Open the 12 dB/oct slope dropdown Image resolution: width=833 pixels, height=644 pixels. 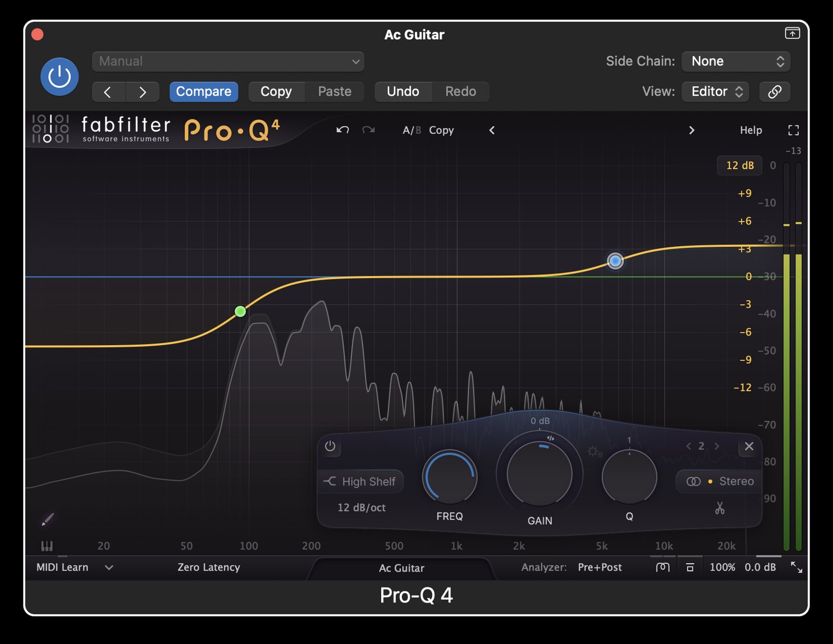coord(361,508)
